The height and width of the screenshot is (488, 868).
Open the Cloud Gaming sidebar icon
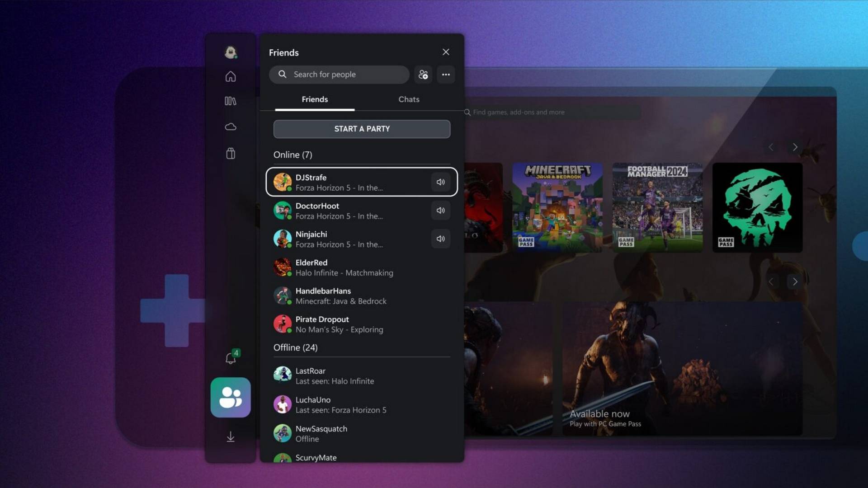coord(231,127)
